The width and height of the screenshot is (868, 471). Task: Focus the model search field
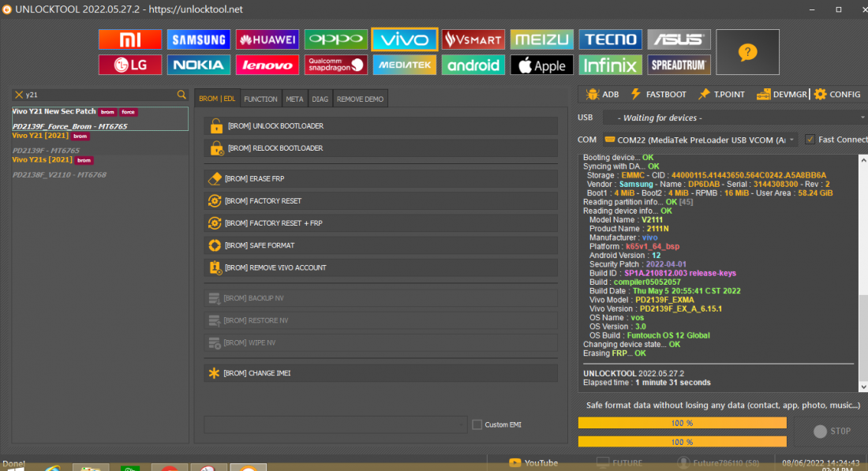[x=99, y=95]
